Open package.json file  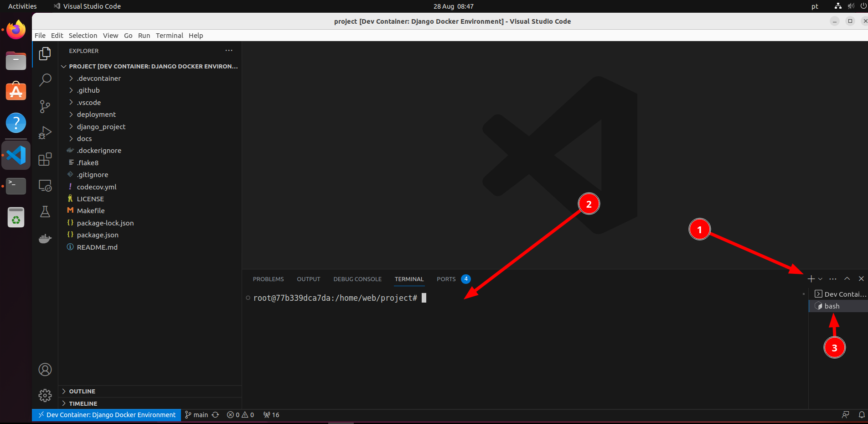coord(150,235)
